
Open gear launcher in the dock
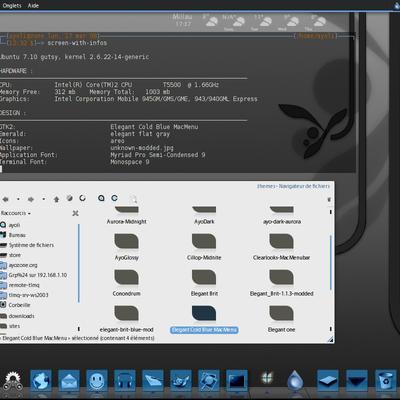13,382
